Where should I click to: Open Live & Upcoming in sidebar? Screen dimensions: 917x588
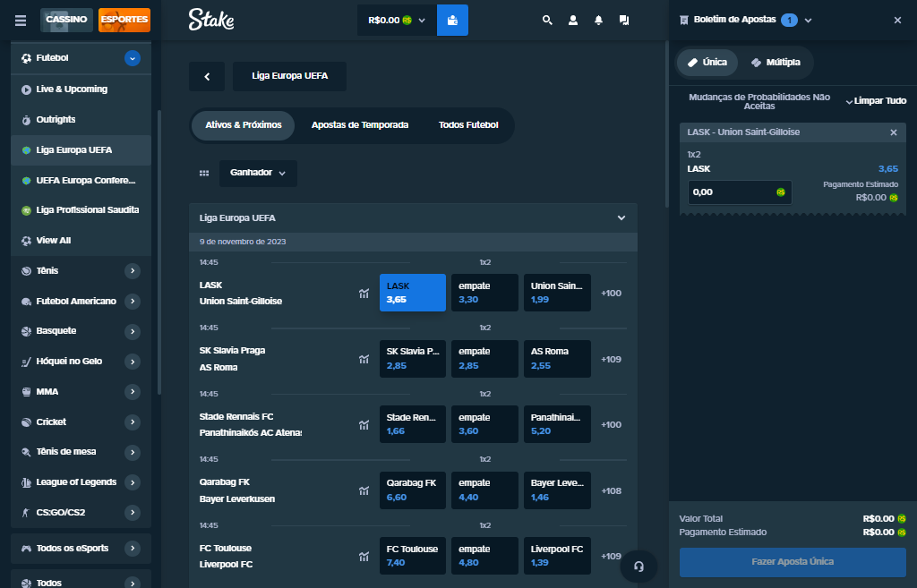81,89
